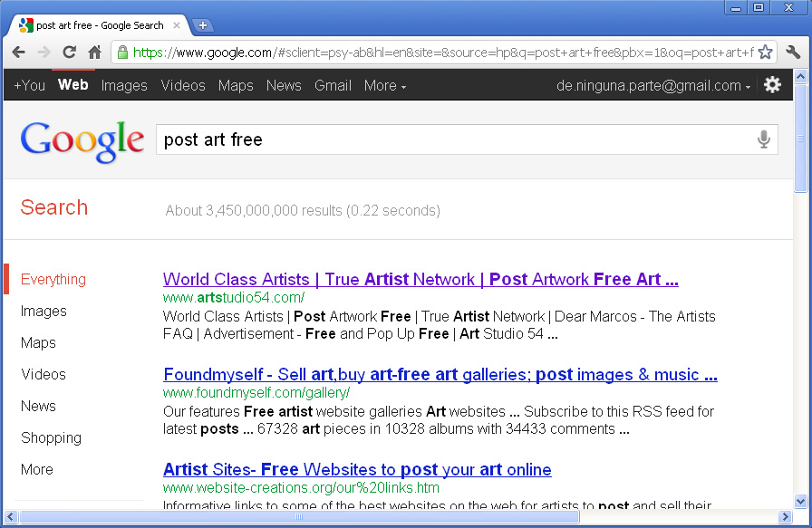812x528 pixels.
Task: Select Web in the black navigation bar
Action: pyautogui.click(x=73, y=85)
